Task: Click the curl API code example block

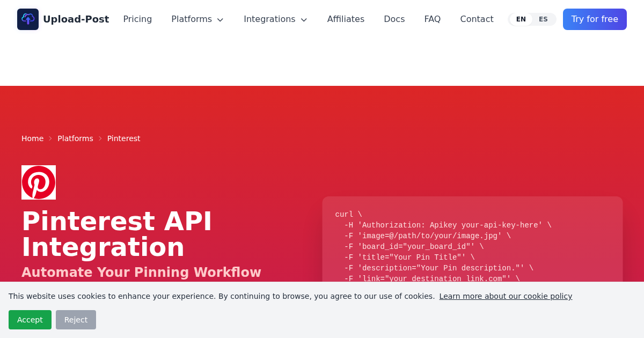Action: point(472,247)
